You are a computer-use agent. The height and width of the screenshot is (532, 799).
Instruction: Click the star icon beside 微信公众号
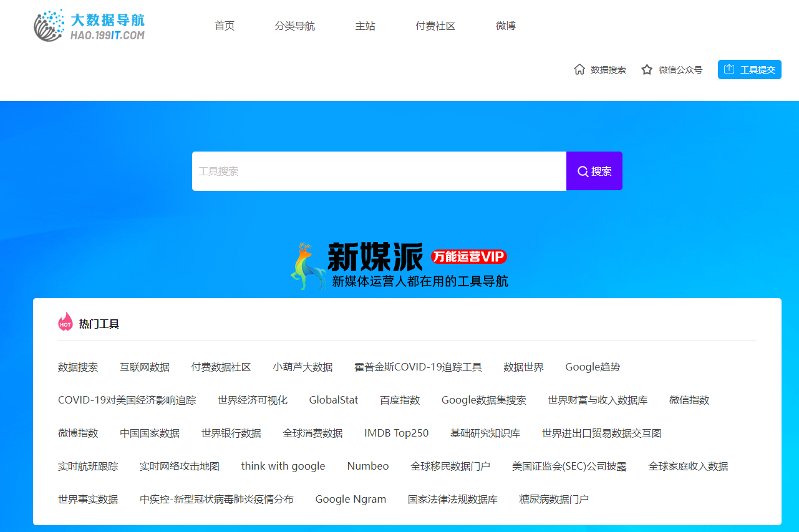coord(647,69)
